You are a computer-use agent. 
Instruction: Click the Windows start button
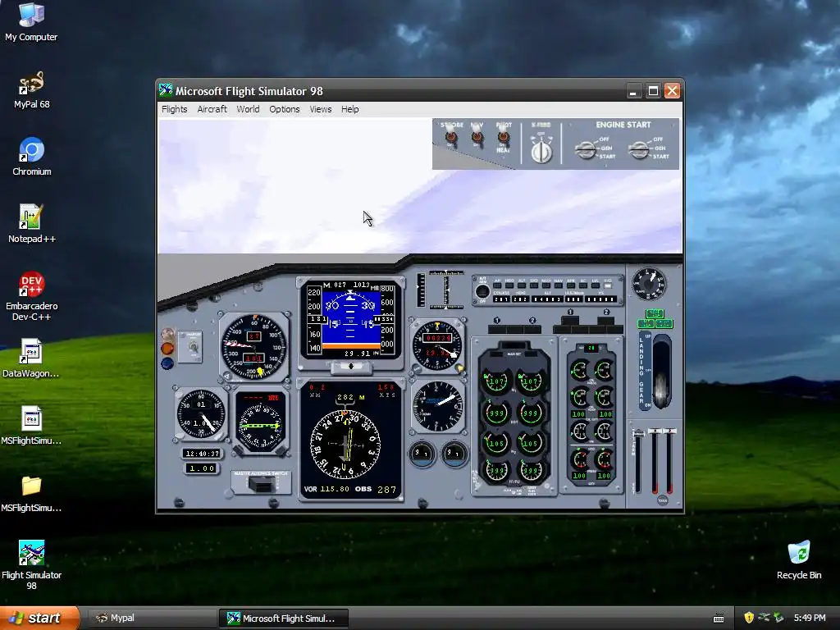pyautogui.click(x=39, y=618)
